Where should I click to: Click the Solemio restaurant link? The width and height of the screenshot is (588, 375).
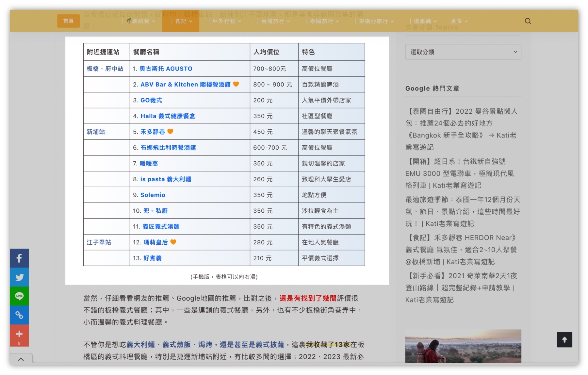point(153,195)
